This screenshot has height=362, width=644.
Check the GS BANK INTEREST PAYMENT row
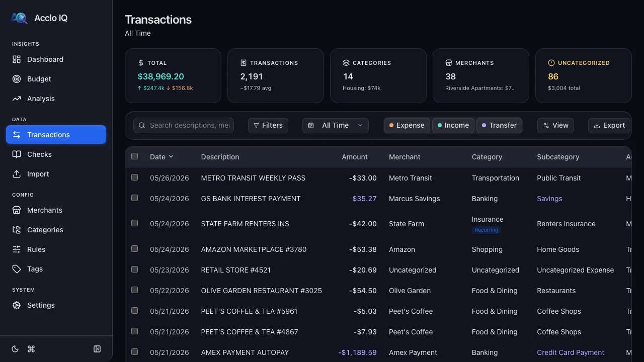[x=134, y=198]
